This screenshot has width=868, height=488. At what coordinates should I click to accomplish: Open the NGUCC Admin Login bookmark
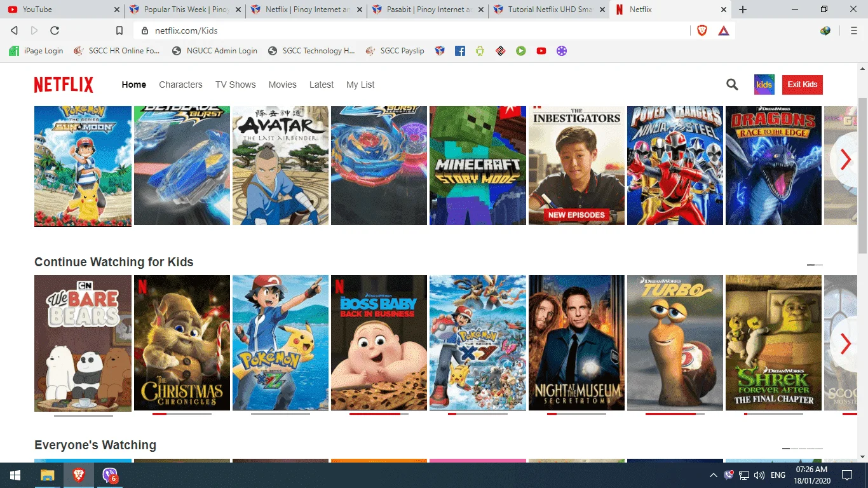coord(215,51)
